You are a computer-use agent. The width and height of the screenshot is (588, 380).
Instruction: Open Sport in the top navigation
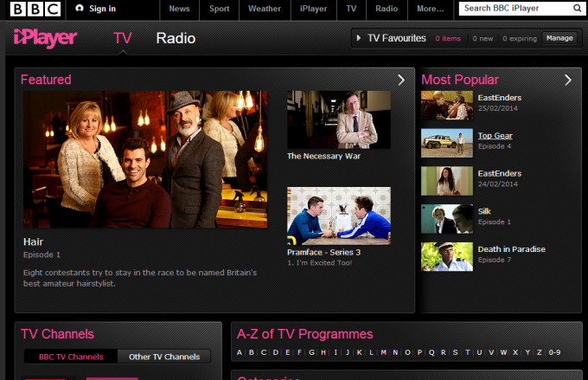(x=219, y=9)
